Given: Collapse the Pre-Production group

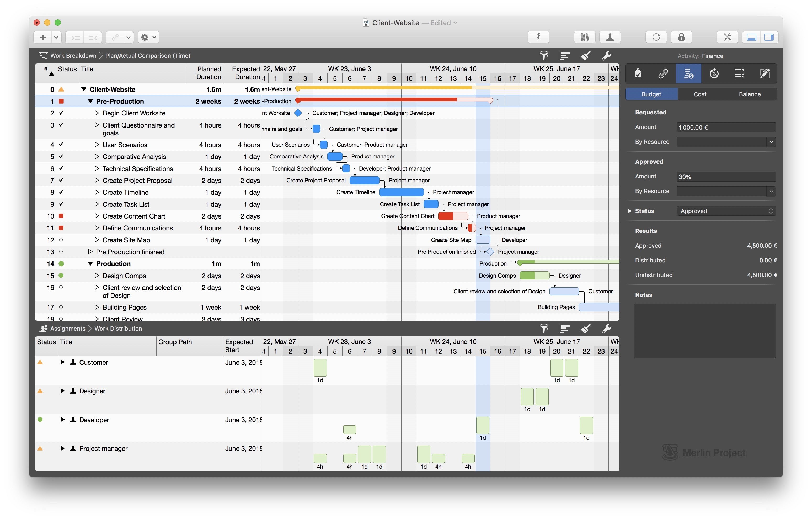Looking at the screenshot, I should tap(90, 101).
